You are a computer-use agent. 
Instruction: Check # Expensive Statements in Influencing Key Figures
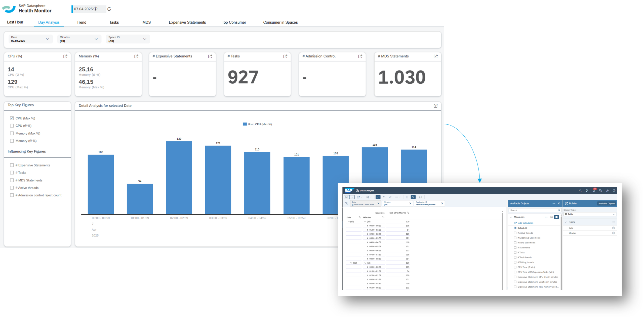pos(12,165)
